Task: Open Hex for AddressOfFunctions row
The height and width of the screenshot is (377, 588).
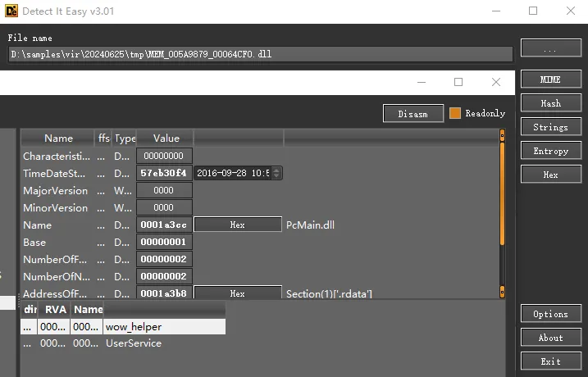Action: click(x=237, y=293)
